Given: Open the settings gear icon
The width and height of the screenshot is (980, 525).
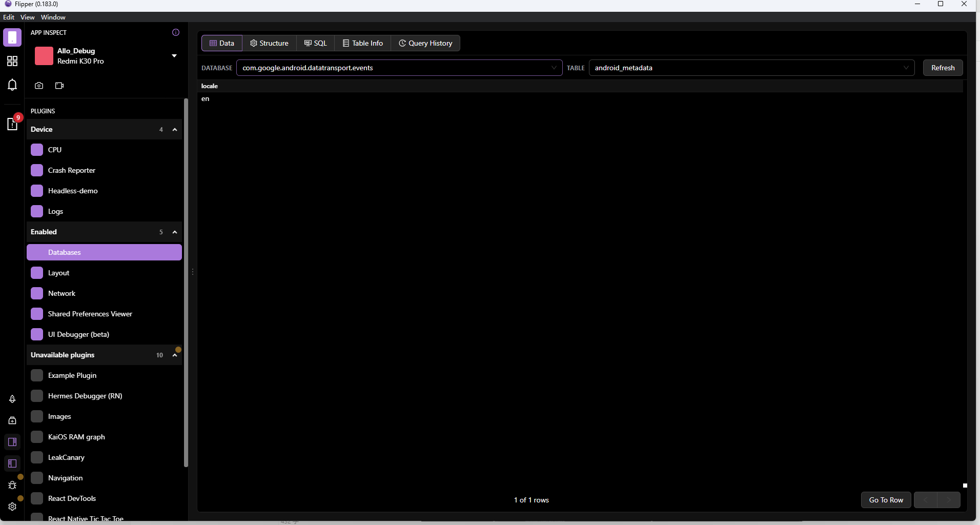Looking at the screenshot, I should 12,507.
